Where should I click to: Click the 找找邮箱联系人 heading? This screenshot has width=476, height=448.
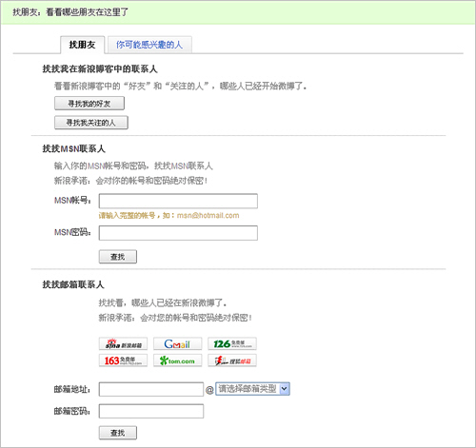pos(73,284)
